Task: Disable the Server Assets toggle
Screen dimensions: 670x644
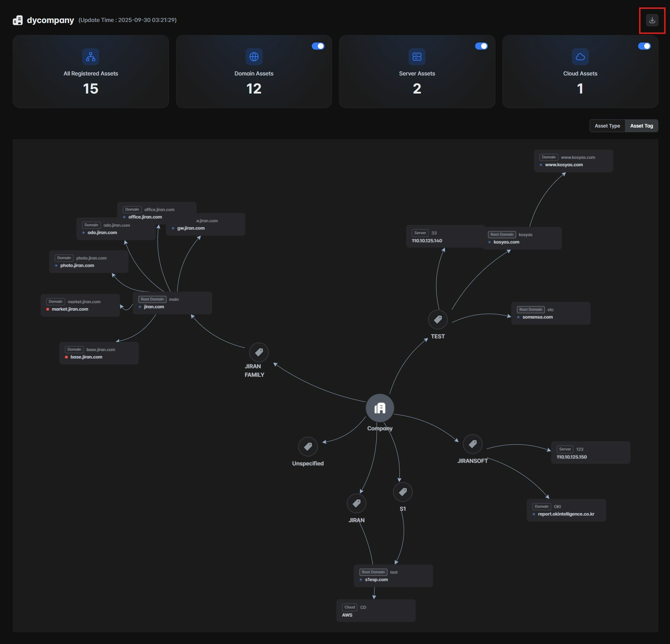Action: (481, 46)
